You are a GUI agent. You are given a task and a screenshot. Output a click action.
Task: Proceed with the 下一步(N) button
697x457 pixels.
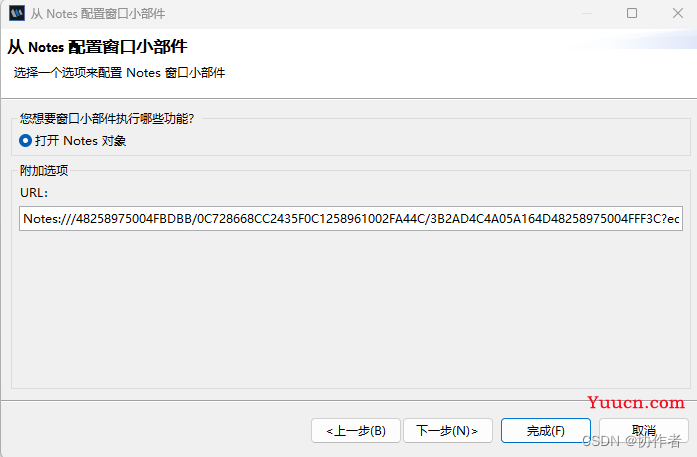point(448,431)
